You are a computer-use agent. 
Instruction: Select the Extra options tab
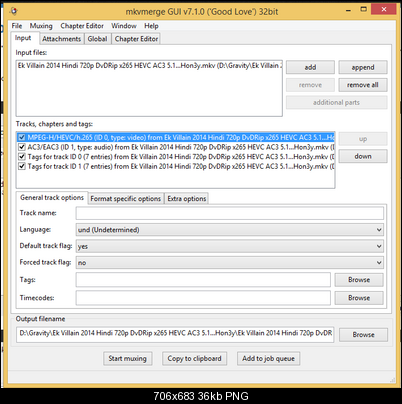187,199
